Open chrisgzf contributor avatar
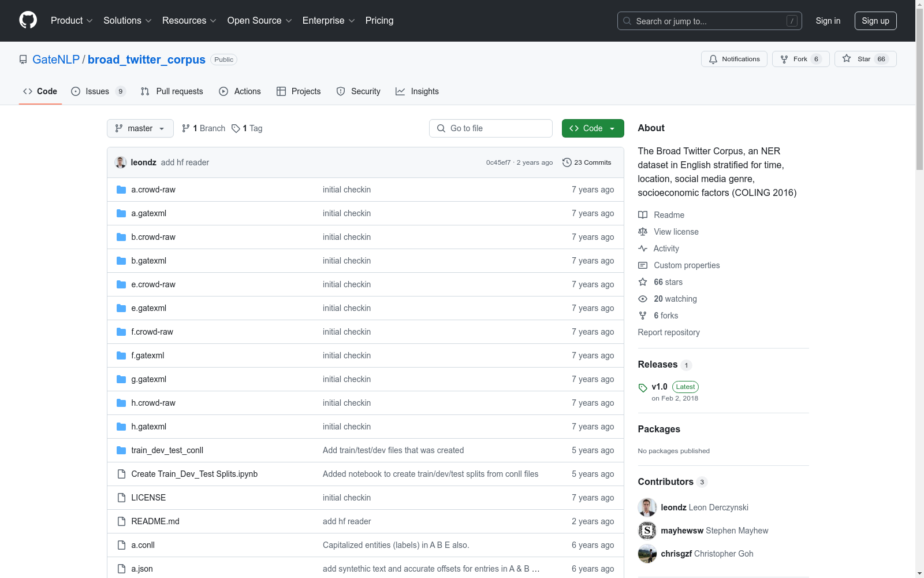This screenshot has height=578, width=924. [x=647, y=554]
